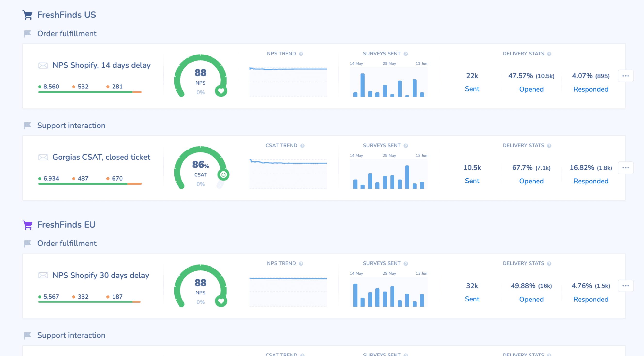Viewport: 644px width, 356px height.
Task: Click the surveys sent bar chart in Gorgias CSAT card
Action: [389, 174]
